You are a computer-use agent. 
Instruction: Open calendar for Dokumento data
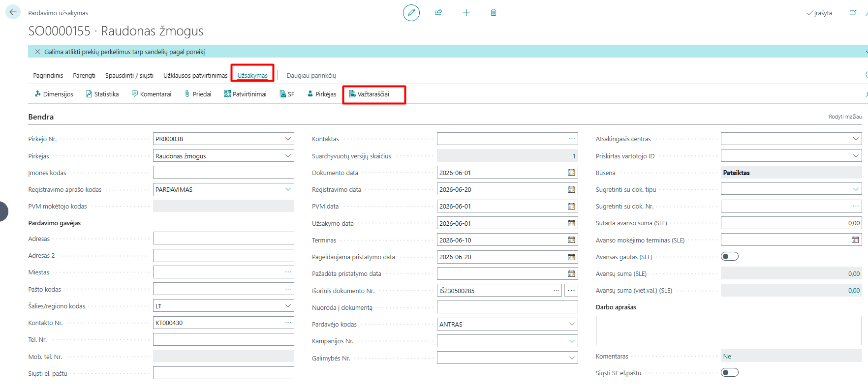(x=571, y=173)
